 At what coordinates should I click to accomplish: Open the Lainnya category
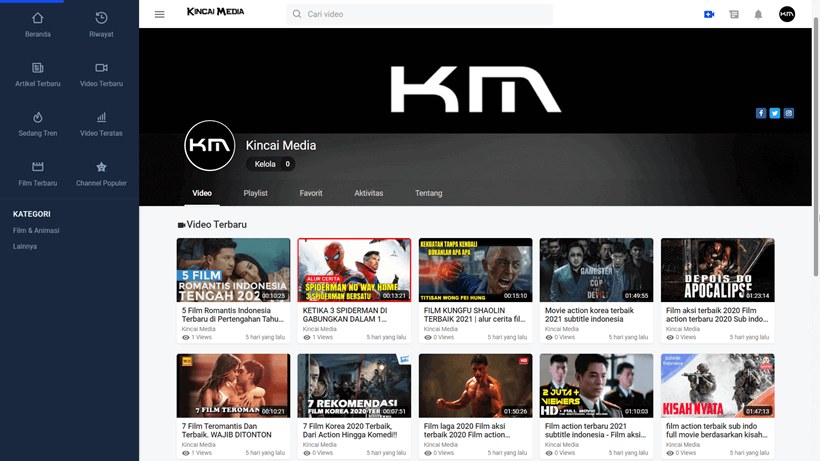(25, 246)
